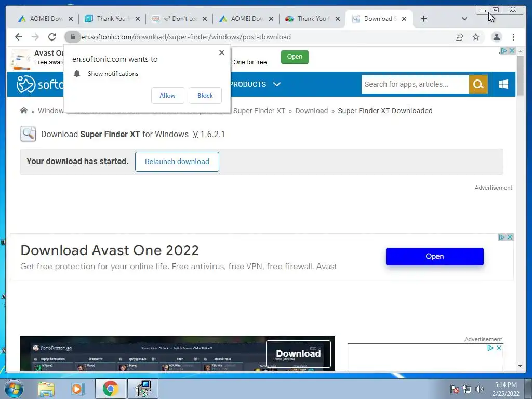532x399 pixels.
Task: Switch to first Thank You tab
Action: click(x=108, y=19)
